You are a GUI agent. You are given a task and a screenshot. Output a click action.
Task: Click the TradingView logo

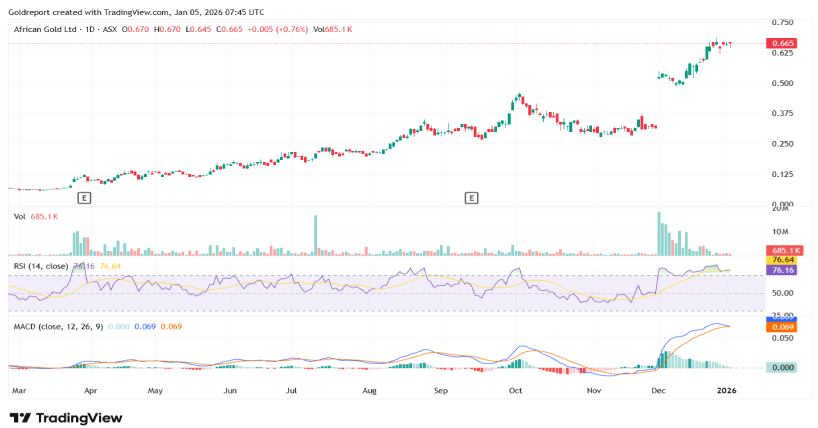tap(66, 417)
